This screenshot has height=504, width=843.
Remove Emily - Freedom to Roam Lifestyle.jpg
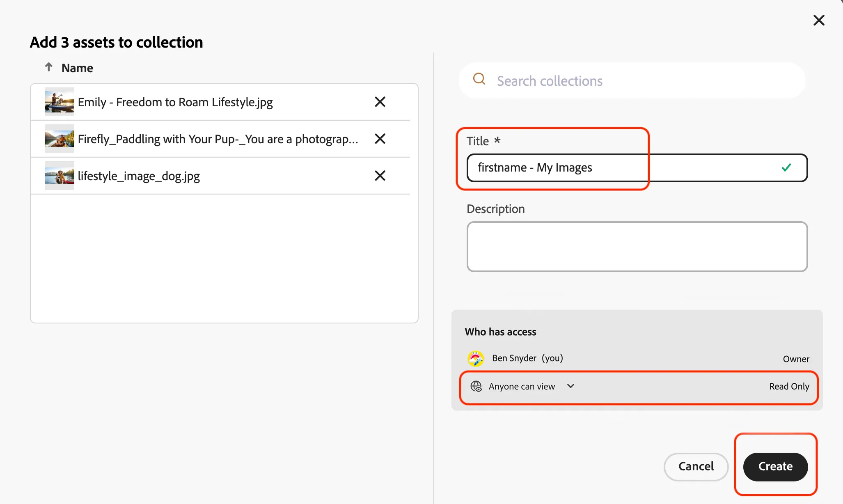coord(380,102)
